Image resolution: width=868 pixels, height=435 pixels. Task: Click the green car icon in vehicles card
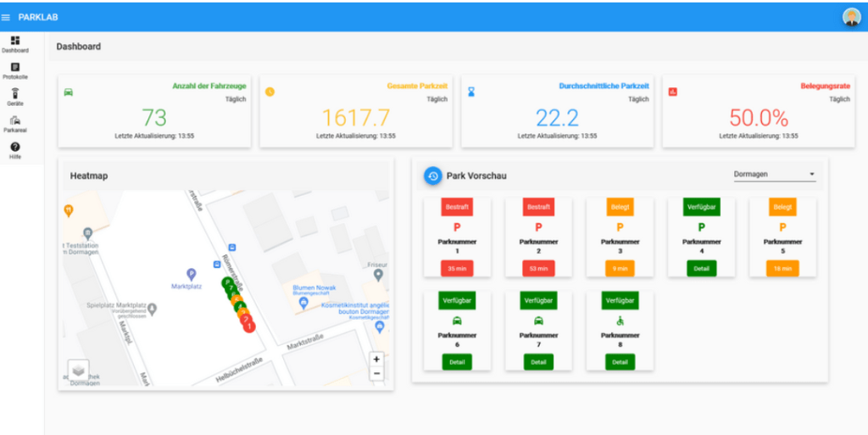[x=69, y=92]
